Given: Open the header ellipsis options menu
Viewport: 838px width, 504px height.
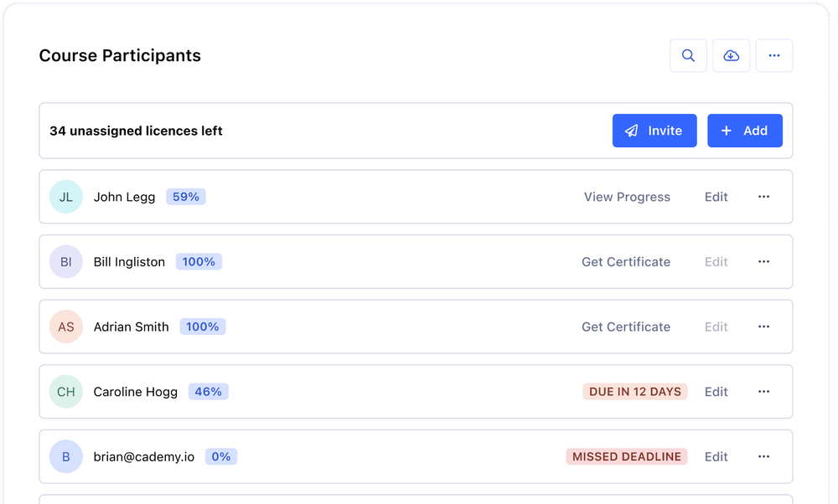Looking at the screenshot, I should (x=774, y=55).
